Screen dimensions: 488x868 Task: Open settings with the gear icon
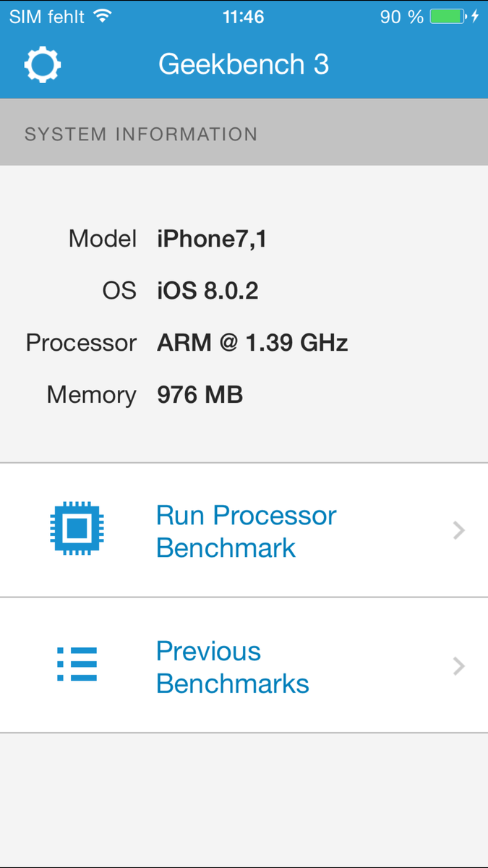click(x=42, y=65)
